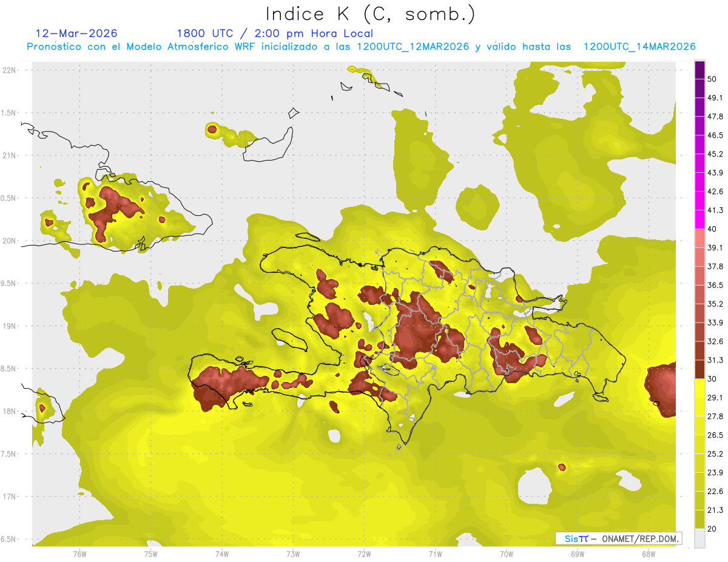Click colorbar value "33.9"
The width and height of the screenshot is (728, 562).
[716, 323]
